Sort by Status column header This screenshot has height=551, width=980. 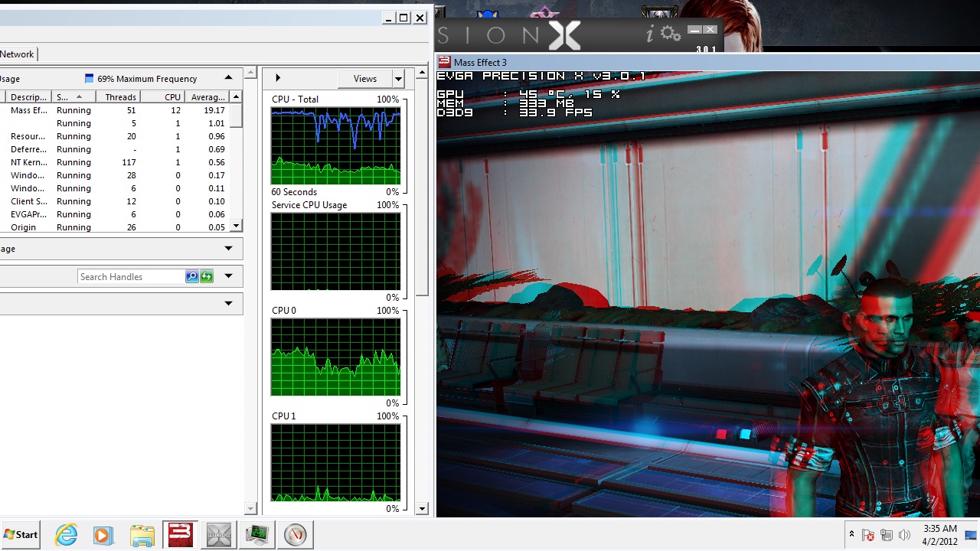pos(73,97)
